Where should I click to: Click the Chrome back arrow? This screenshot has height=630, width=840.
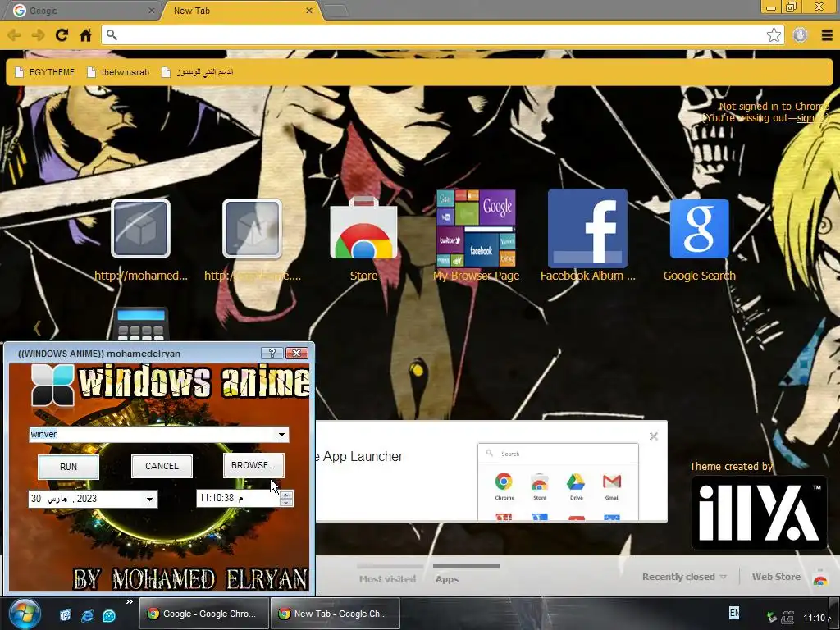pyautogui.click(x=15, y=35)
